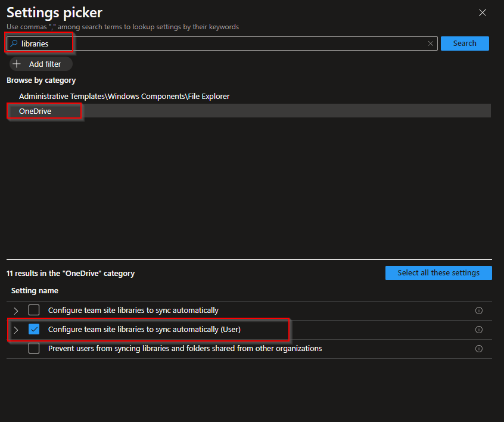The width and height of the screenshot is (504, 422).
Task: Expand Prevent users from syncing libraries row
Action: point(15,349)
